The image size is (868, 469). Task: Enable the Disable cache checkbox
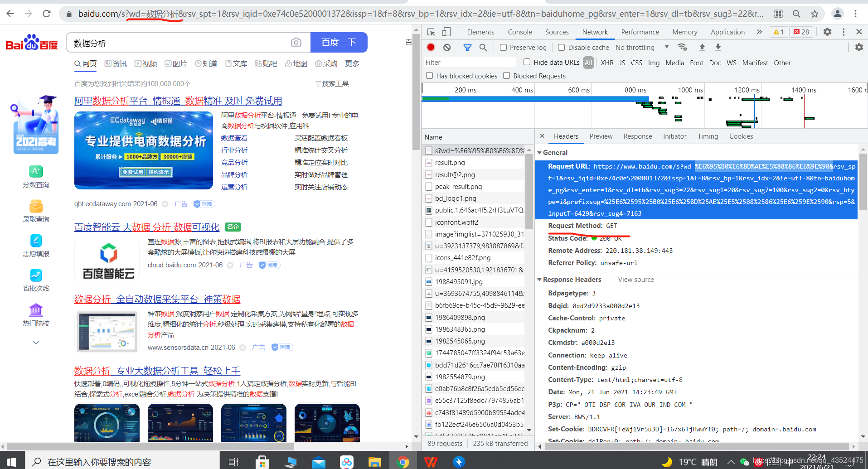tap(561, 47)
